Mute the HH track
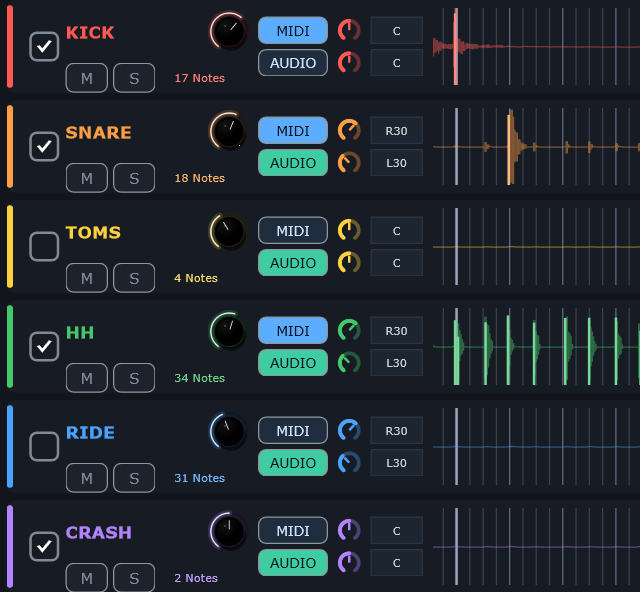Screen dimensions: 640x592 point(87,378)
